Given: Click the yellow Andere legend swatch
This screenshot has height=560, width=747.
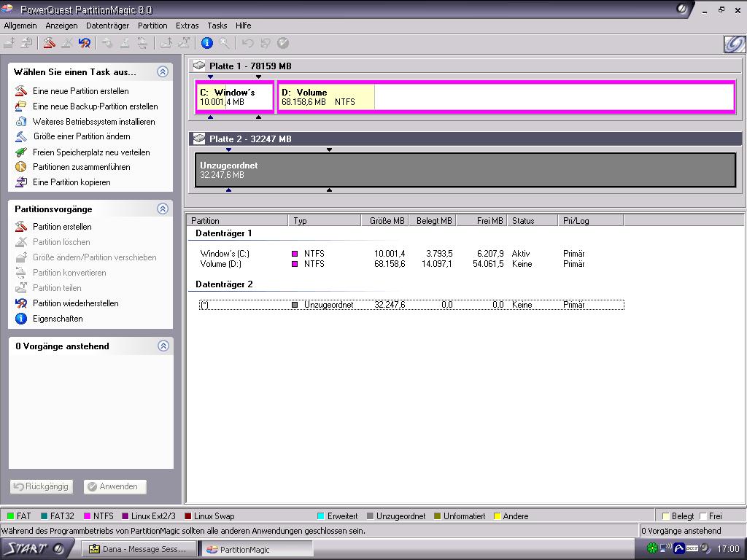Looking at the screenshot, I should (x=497, y=516).
